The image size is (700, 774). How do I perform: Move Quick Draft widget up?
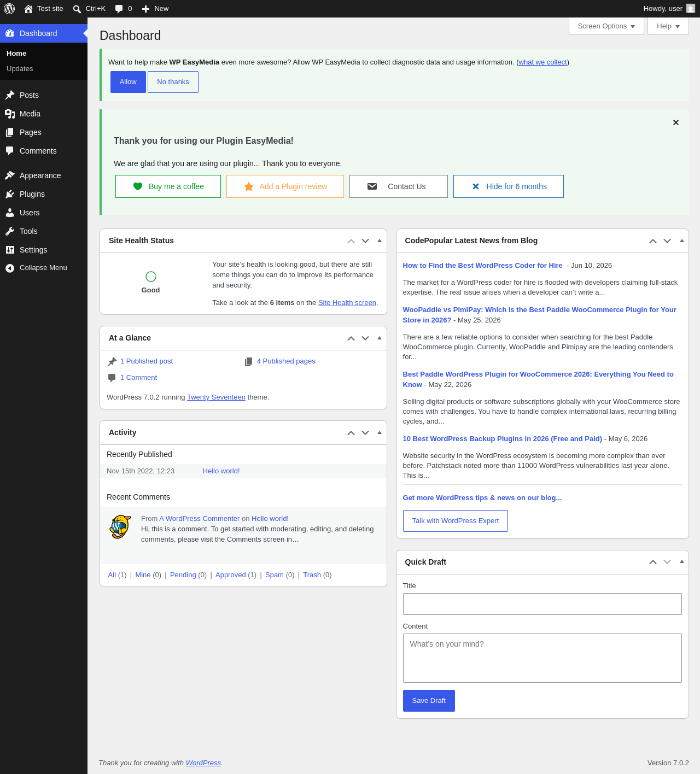point(653,562)
